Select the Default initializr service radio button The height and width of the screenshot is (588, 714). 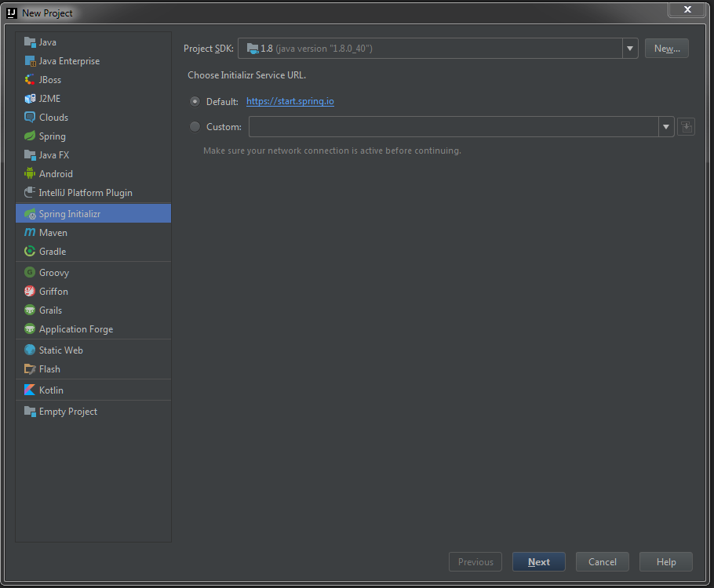coord(195,101)
